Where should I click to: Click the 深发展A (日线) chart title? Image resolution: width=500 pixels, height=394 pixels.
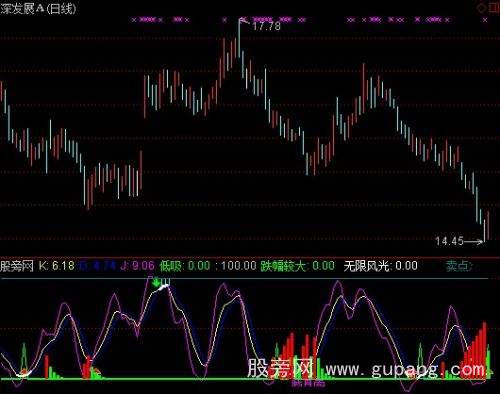point(38,9)
